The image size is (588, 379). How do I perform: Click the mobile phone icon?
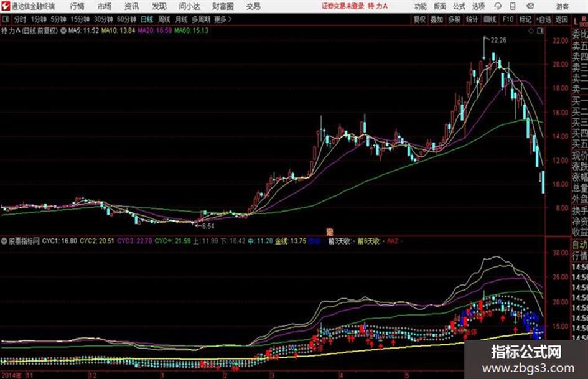click(513, 6)
